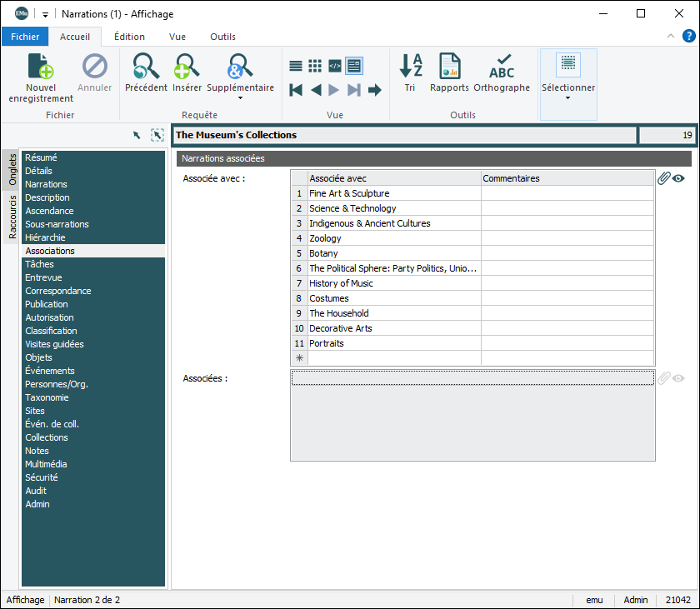This screenshot has width=700, height=609.
Task: Toggle the selection-box pointer icon above the tab list
Action: point(157,135)
